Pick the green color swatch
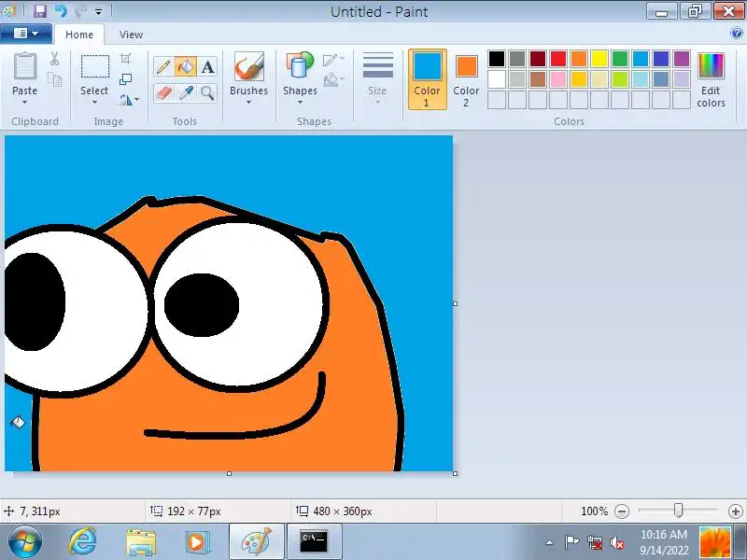The height and width of the screenshot is (560, 747). coord(620,59)
